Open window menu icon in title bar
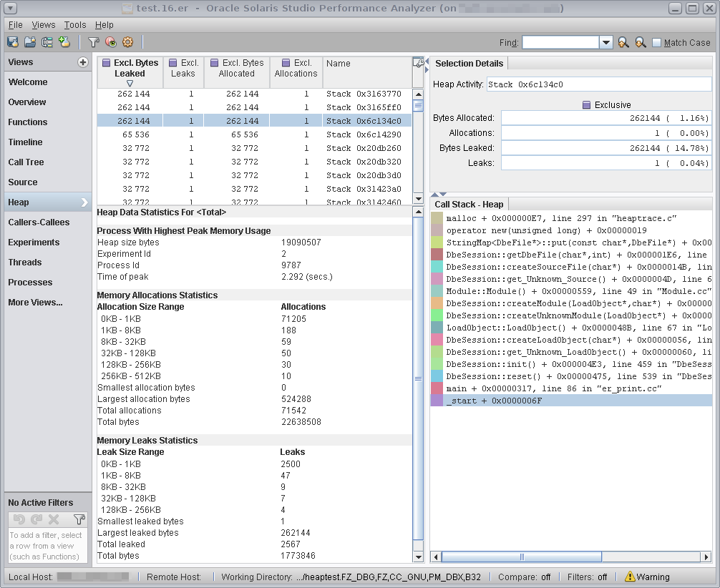Viewport: 720px width, 588px height. point(10,8)
